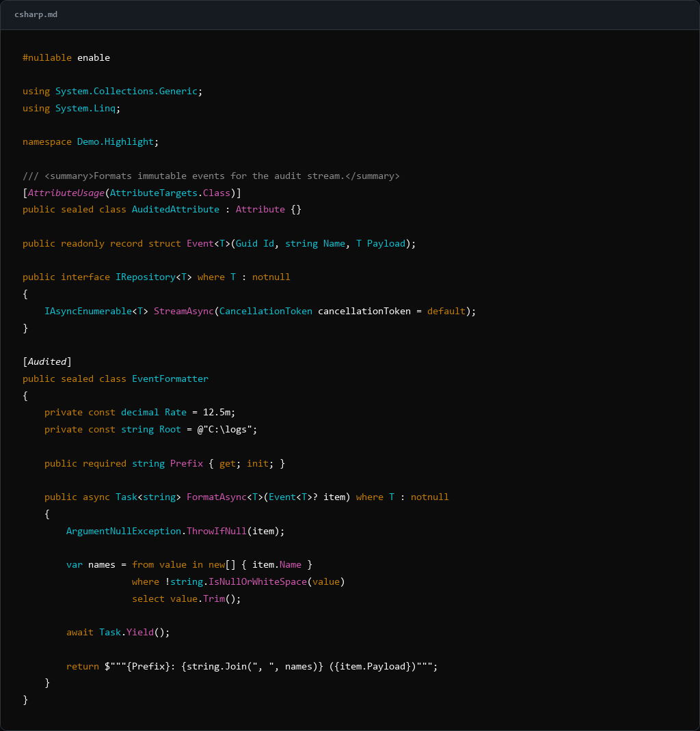Click AttributeTargets.Class argument
700x731 pixels.
pyautogui.click(x=170, y=193)
